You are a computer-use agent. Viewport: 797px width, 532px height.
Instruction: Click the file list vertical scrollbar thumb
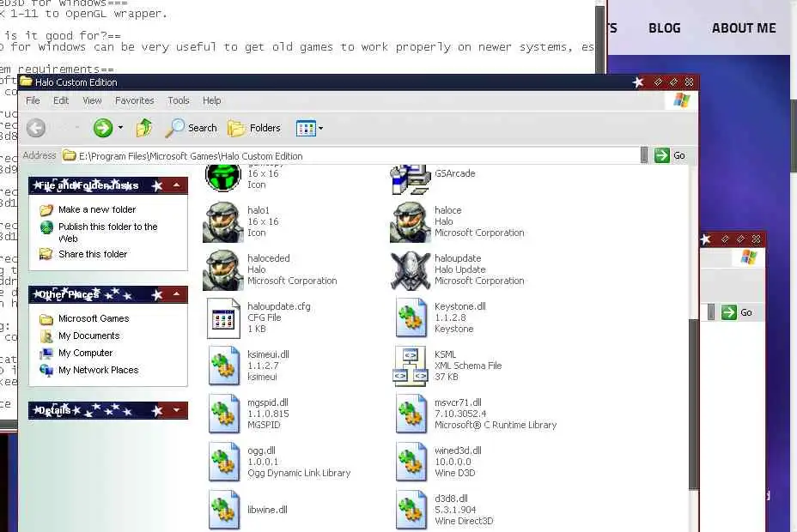(693, 404)
